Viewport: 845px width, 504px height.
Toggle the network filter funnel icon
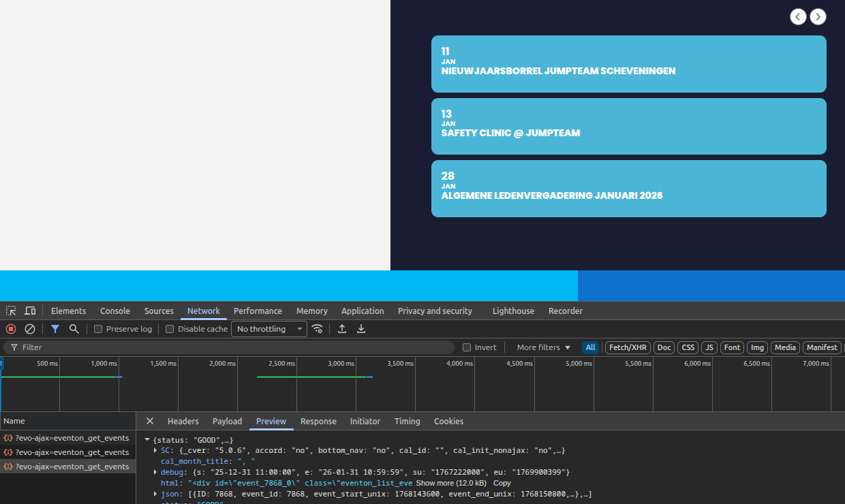pos(55,329)
